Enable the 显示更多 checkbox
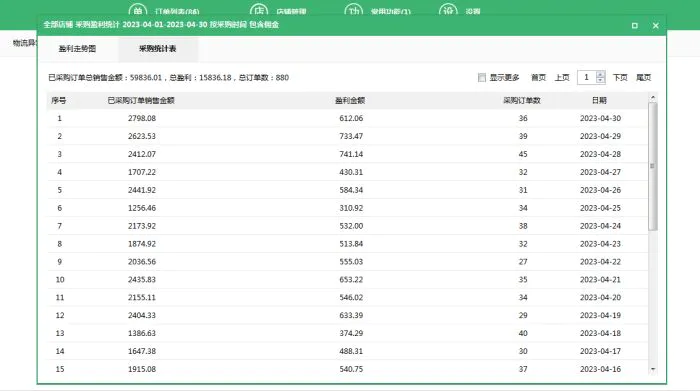 (x=482, y=78)
